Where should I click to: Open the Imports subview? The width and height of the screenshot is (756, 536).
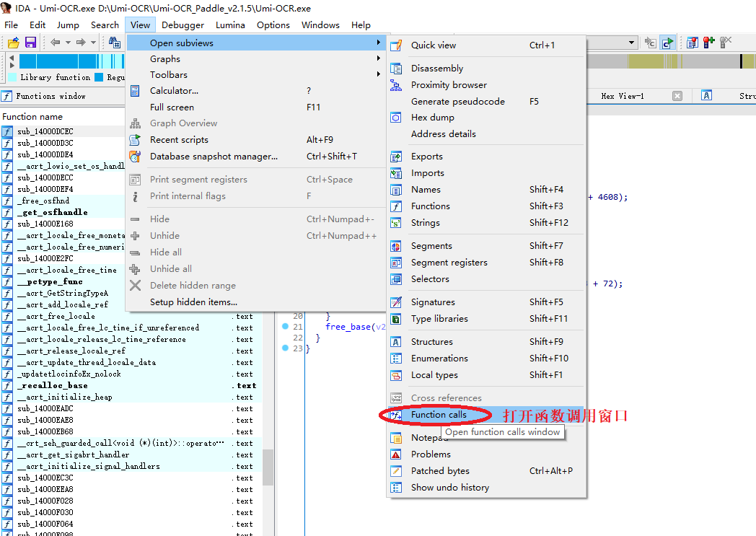point(487,173)
